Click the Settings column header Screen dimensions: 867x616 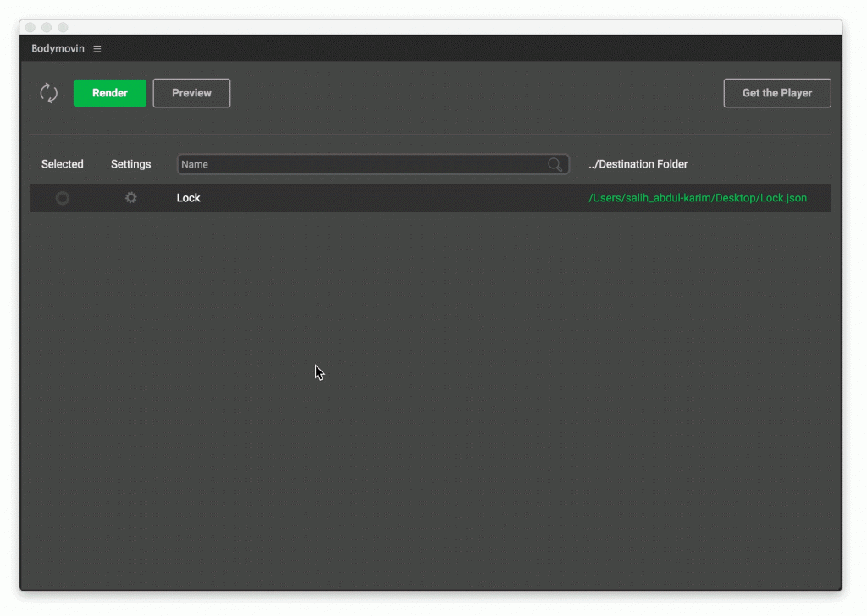(130, 164)
